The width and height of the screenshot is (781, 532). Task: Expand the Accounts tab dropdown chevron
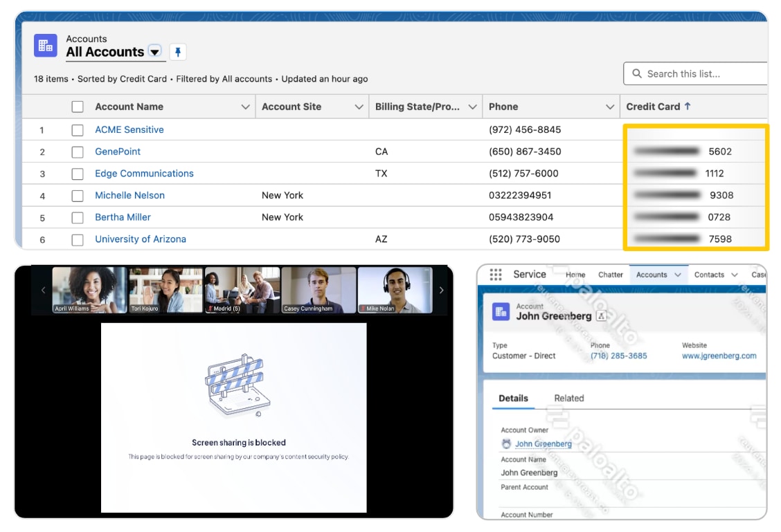click(x=678, y=275)
